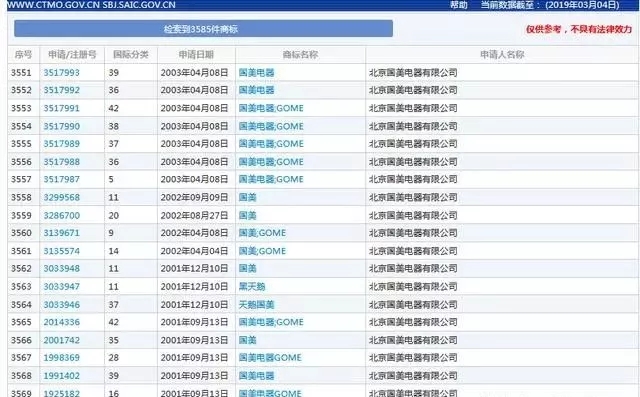This screenshot has width=640, height=397.
Task: Open 国美电器;GOME trademark in row 3557
Action: (x=271, y=179)
